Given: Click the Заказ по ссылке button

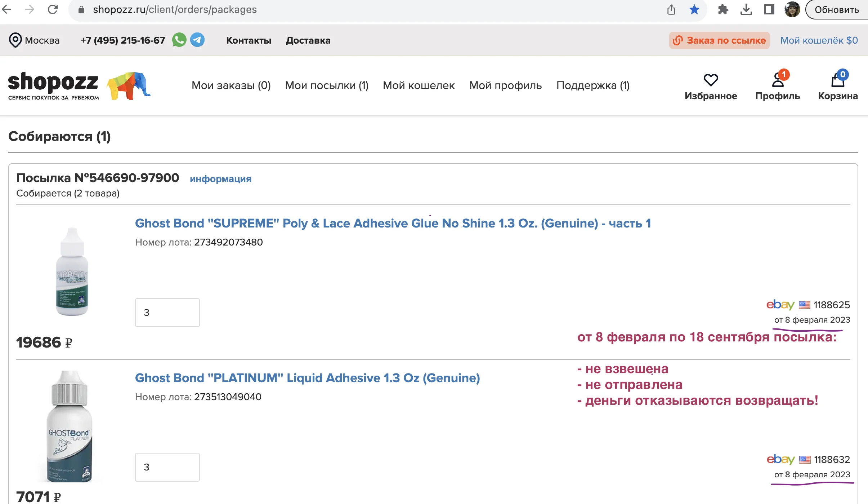Looking at the screenshot, I should (719, 40).
